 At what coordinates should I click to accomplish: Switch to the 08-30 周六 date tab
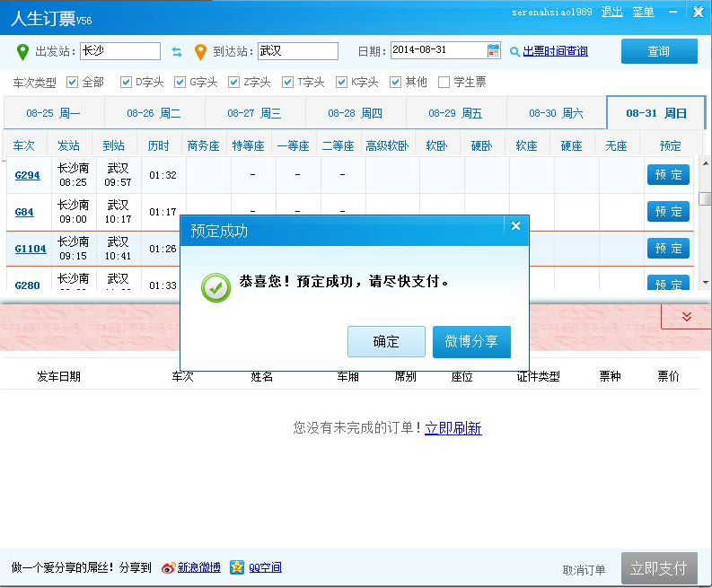pos(556,113)
